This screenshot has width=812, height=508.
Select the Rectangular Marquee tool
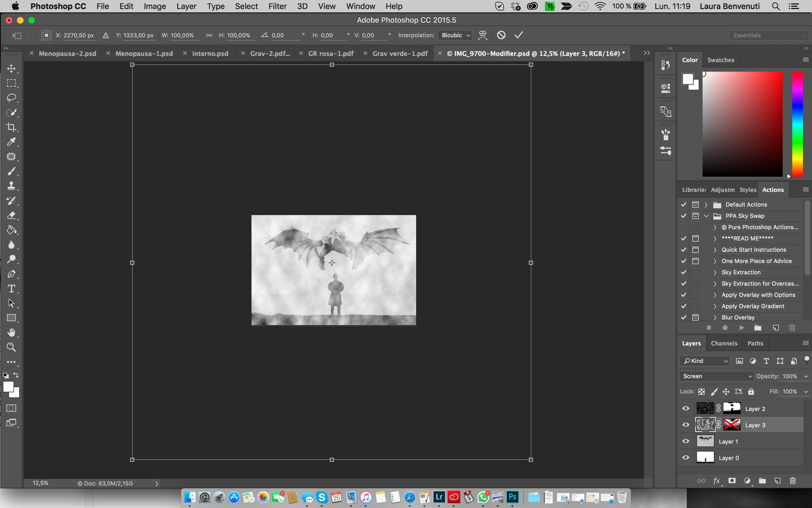click(11, 83)
